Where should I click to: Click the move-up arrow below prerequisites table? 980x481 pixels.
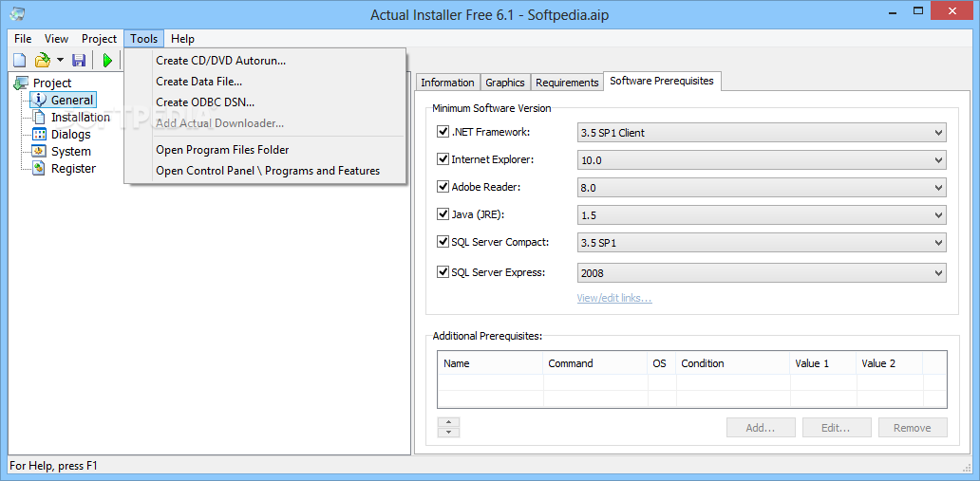[x=449, y=421]
